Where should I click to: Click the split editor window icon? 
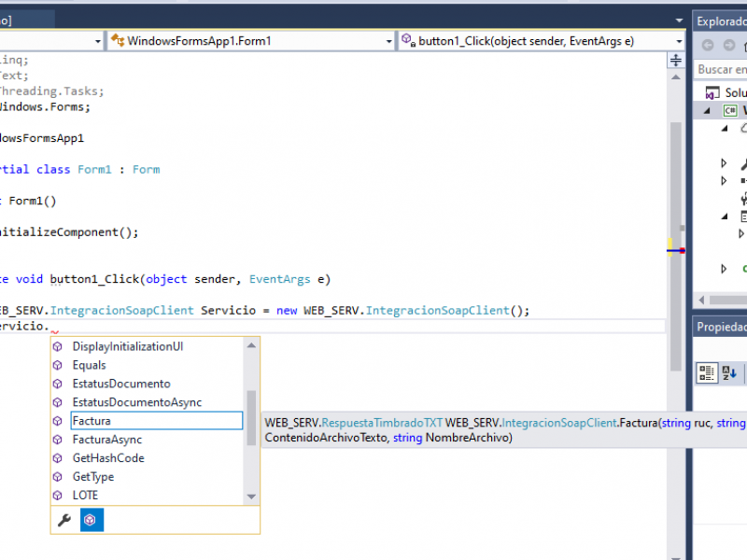point(676,61)
